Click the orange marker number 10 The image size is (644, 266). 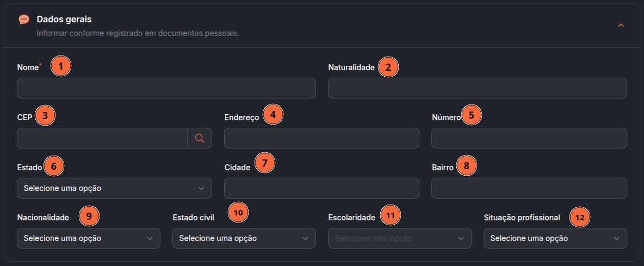[238, 212]
